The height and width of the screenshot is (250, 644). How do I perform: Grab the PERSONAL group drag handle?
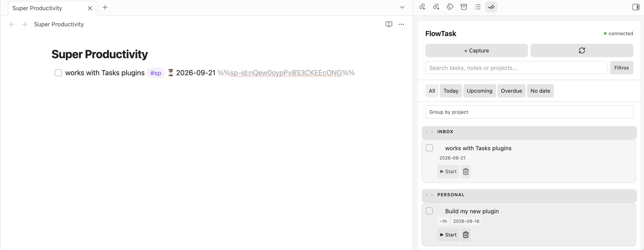tap(427, 195)
